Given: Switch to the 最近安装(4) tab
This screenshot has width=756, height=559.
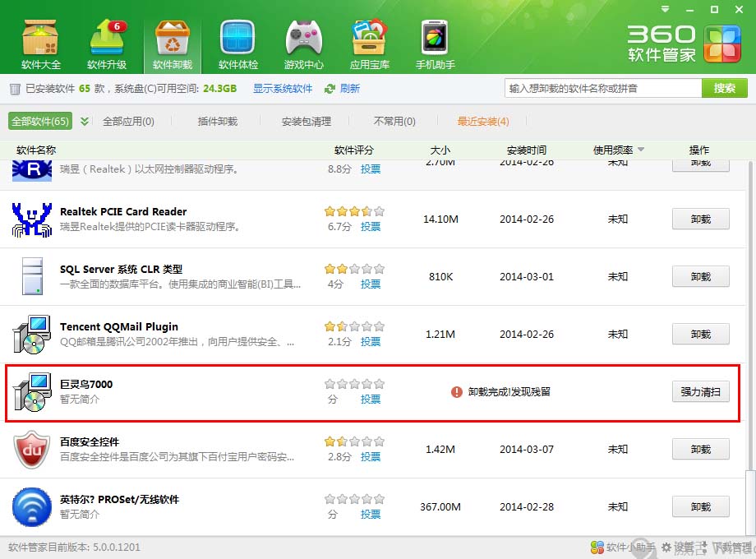Looking at the screenshot, I should pyautogui.click(x=483, y=122).
